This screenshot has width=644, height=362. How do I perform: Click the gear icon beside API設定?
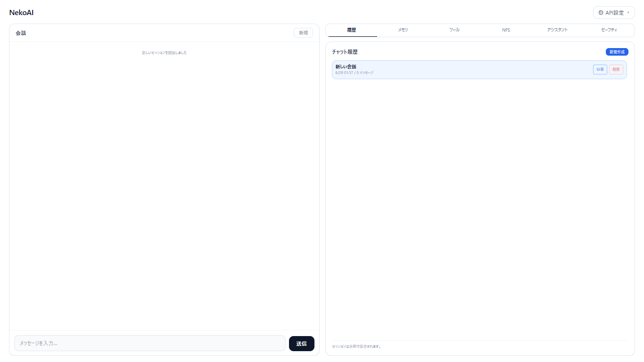click(601, 13)
